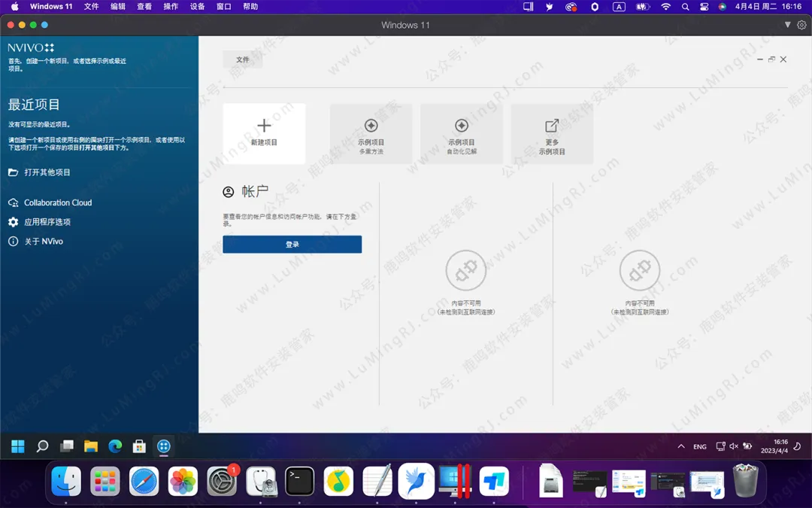
Task: Open the 更多示例项目 tile
Action: coord(552,133)
